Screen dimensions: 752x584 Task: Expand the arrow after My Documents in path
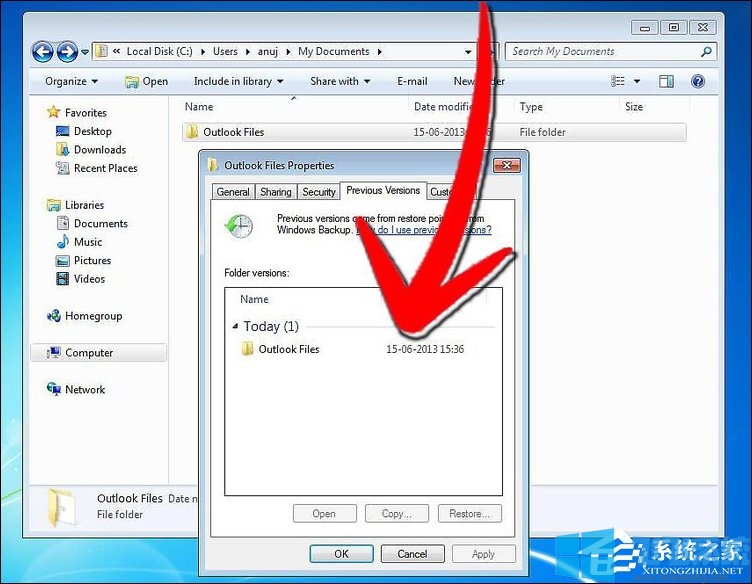379,52
